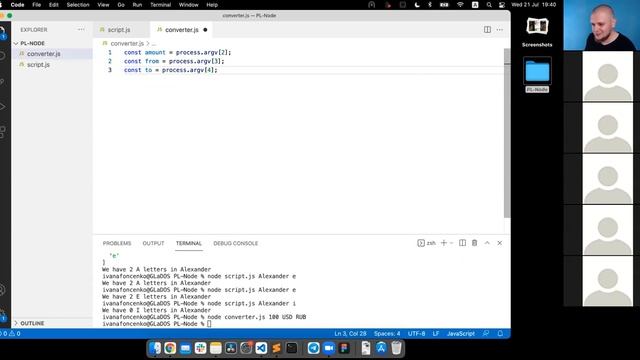This screenshot has height=360, width=640.
Task: Open Telegram from the Dock
Action: tap(313, 348)
